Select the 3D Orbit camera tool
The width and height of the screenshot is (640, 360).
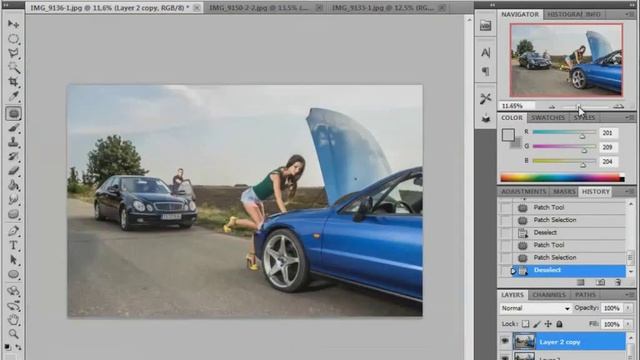point(13,305)
